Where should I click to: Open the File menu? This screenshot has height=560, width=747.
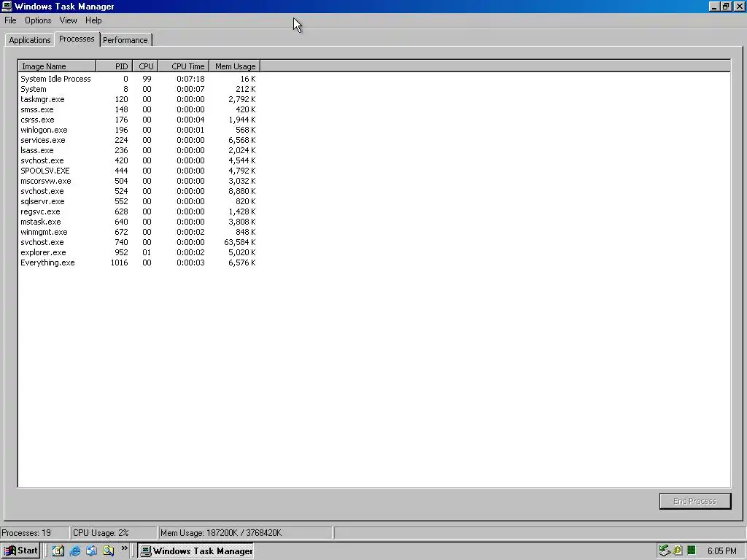pos(10,20)
